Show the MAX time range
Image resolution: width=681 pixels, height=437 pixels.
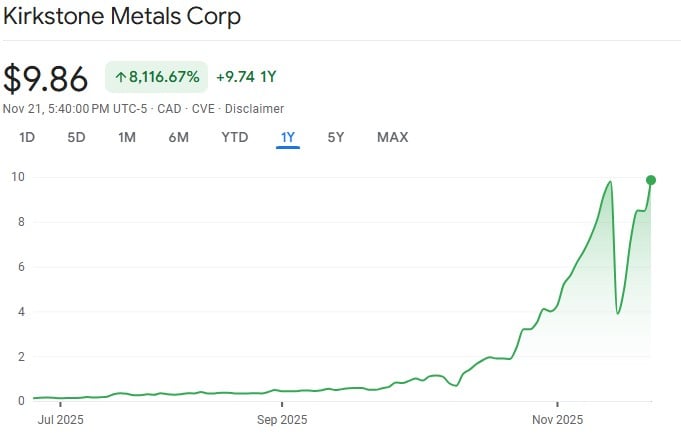point(392,137)
